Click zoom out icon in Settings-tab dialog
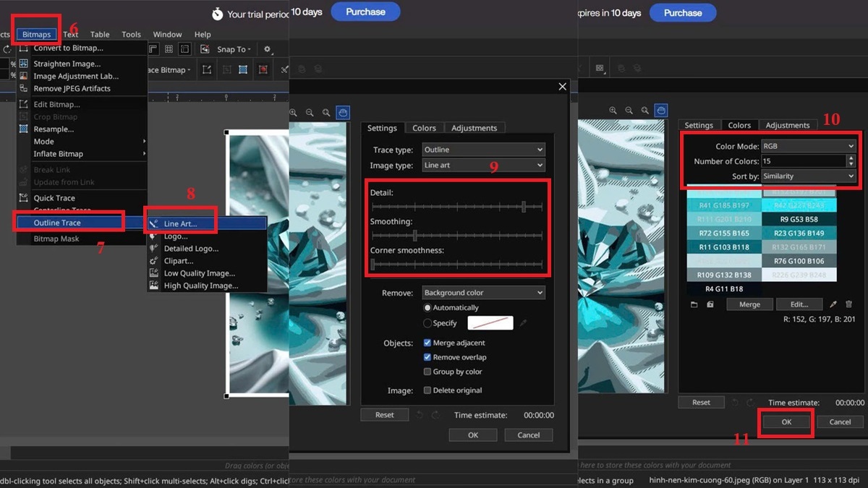Image resolution: width=868 pixels, height=488 pixels. tap(310, 113)
